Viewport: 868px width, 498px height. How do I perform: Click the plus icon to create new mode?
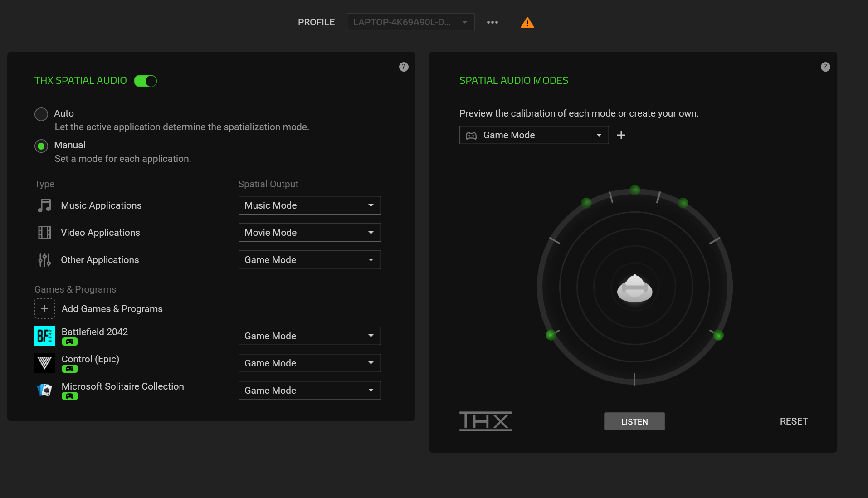point(621,135)
